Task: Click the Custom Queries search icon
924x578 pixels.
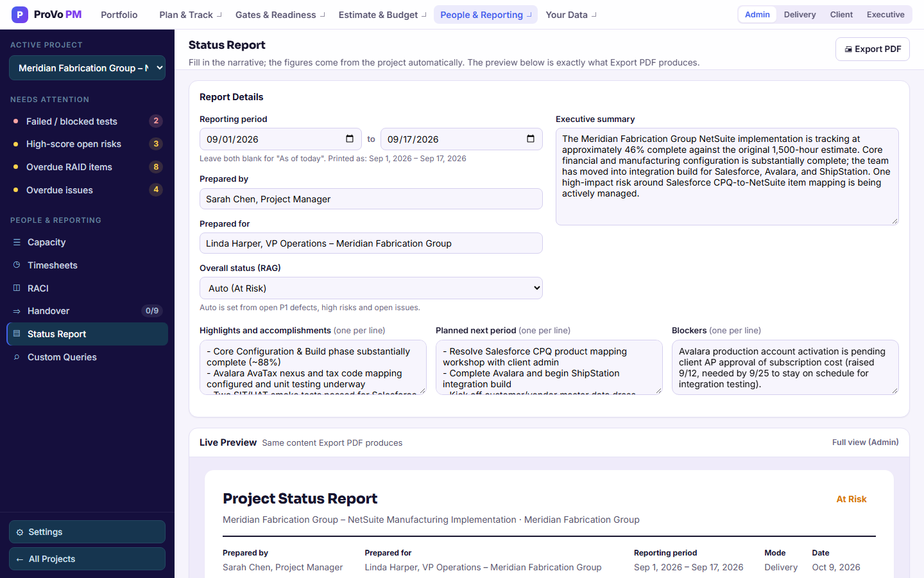Action: pyautogui.click(x=17, y=357)
